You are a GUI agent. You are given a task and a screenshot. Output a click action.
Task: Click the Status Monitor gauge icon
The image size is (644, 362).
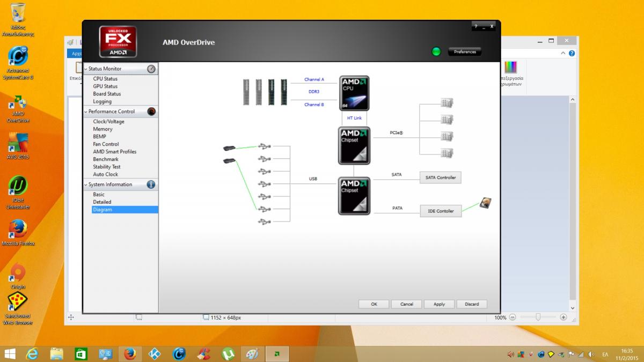point(151,69)
